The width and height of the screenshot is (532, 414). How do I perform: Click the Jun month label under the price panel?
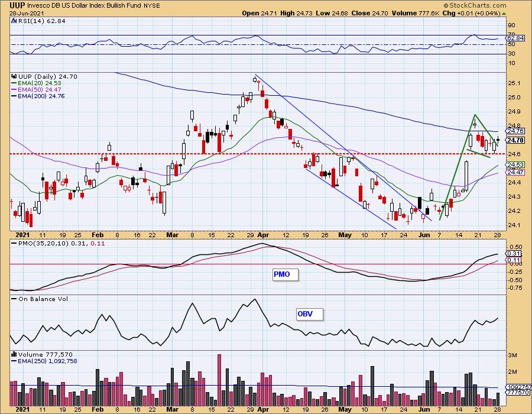[424, 235]
